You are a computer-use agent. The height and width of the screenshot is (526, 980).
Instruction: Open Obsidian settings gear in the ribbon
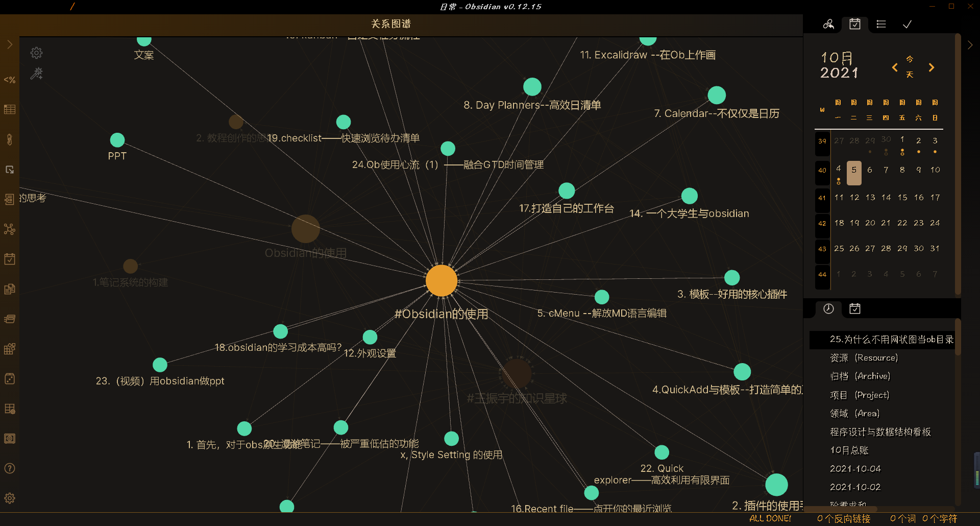(x=10, y=498)
